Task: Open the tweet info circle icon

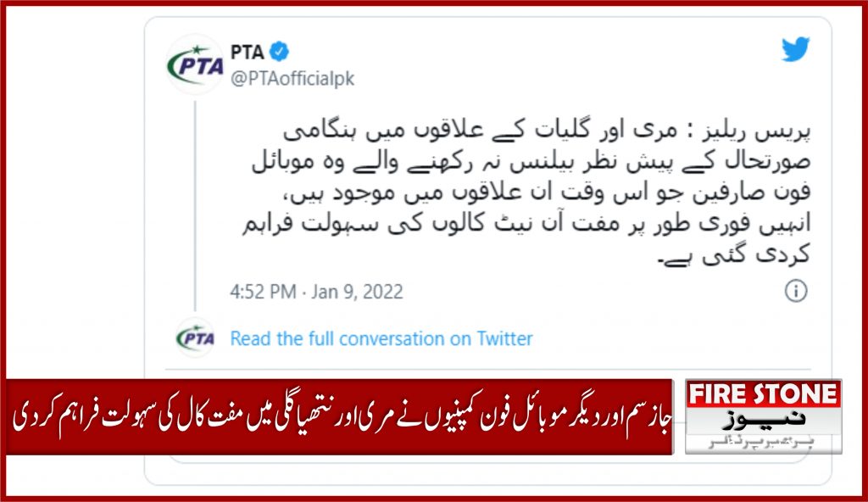Action: click(x=796, y=290)
